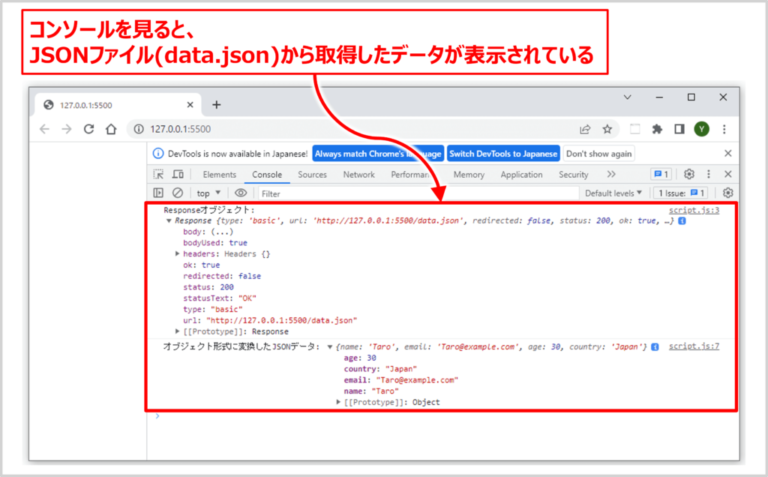The width and height of the screenshot is (768, 477).
Task: Reload the page with the refresh icon
Action: tap(89, 129)
